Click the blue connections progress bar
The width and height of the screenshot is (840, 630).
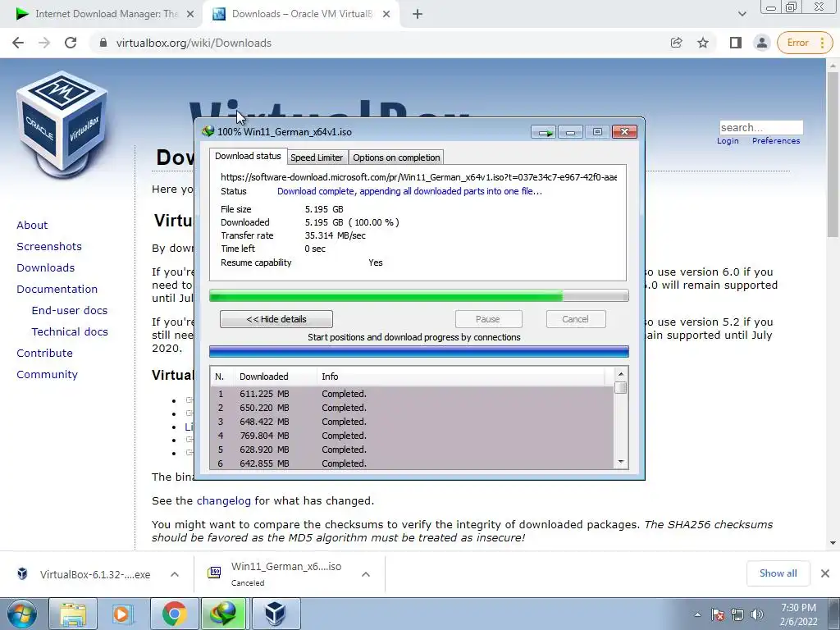[419, 352]
